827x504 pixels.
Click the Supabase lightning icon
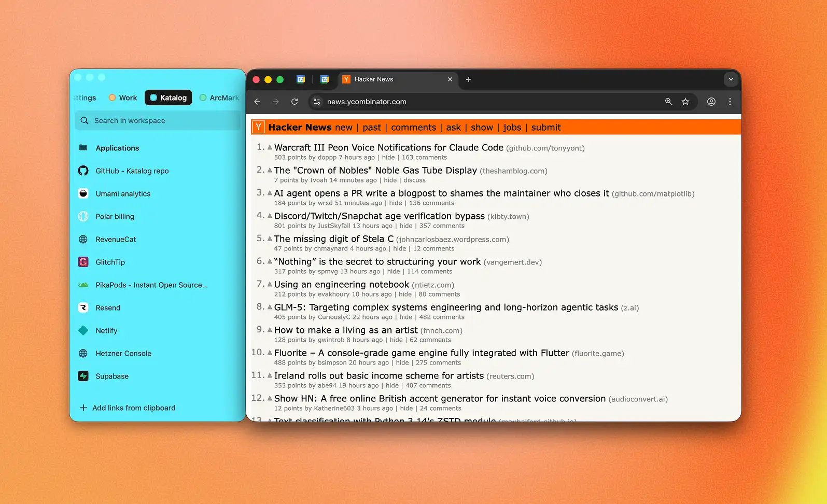pyautogui.click(x=83, y=376)
